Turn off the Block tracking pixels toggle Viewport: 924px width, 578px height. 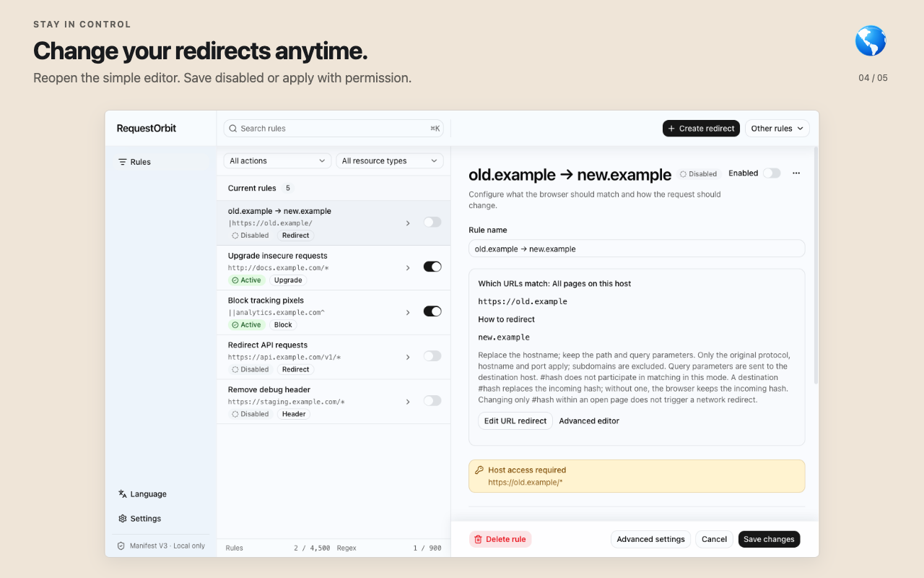pyautogui.click(x=432, y=311)
